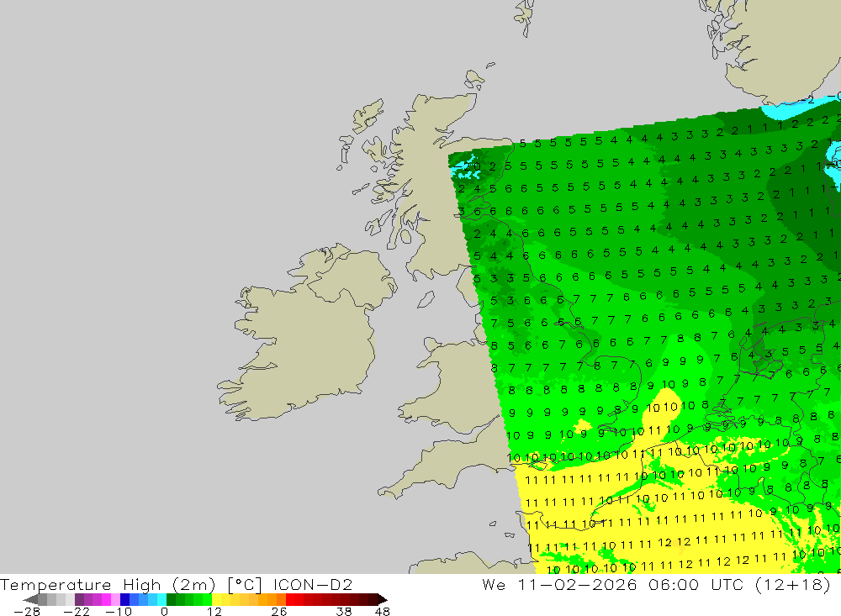
Task: Click the 'Temperature High (2m)' title text
Action: pos(107,584)
